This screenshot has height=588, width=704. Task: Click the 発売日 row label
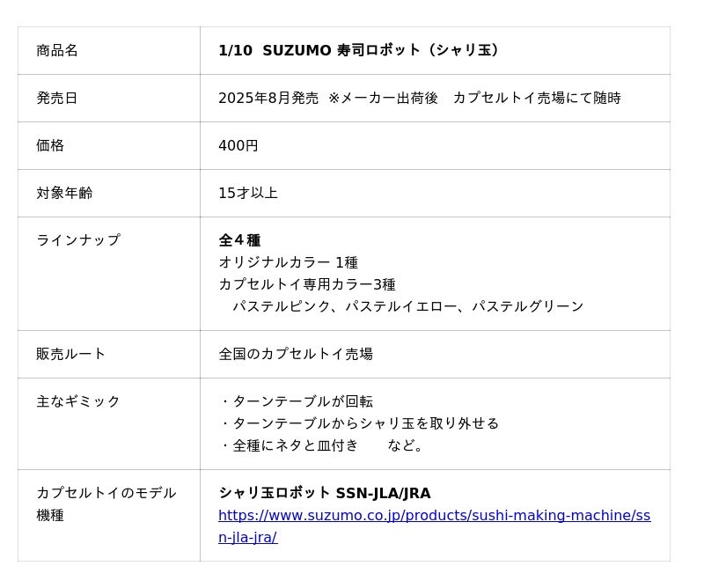click(57, 99)
